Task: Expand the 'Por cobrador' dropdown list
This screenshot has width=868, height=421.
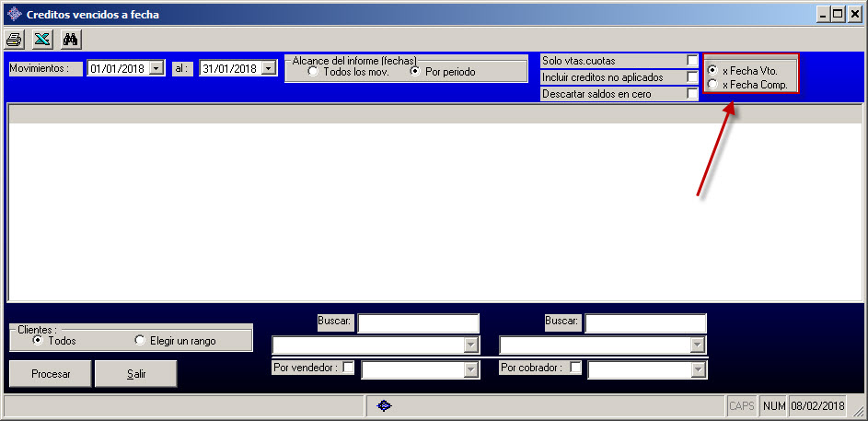Action: coord(699,369)
